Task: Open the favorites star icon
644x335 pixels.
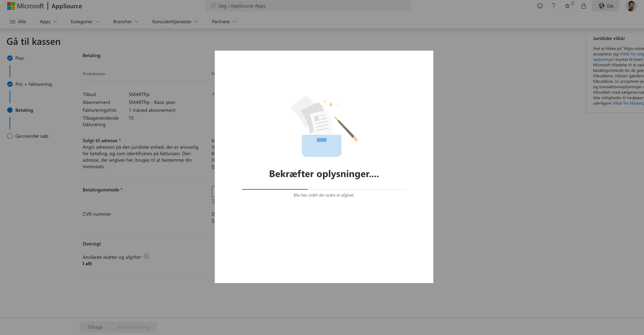Action: [x=567, y=6]
